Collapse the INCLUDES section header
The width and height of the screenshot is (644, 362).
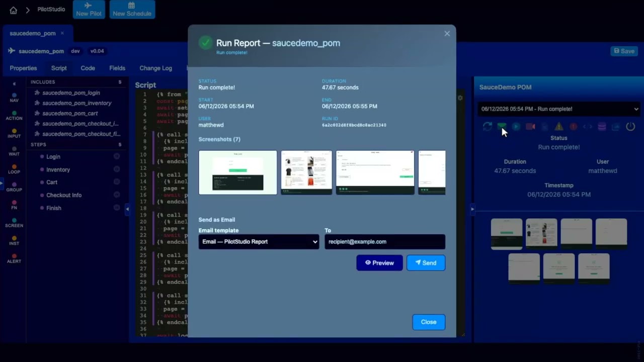(75, 82)
